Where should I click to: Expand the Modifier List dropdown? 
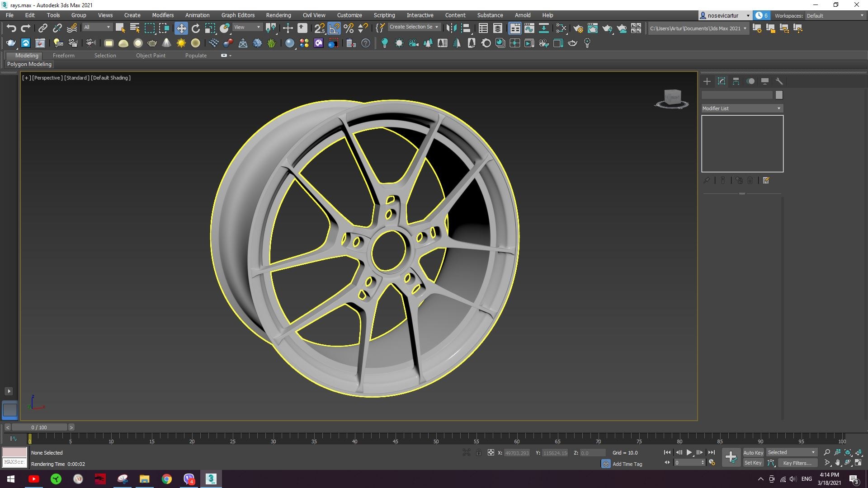742,108
